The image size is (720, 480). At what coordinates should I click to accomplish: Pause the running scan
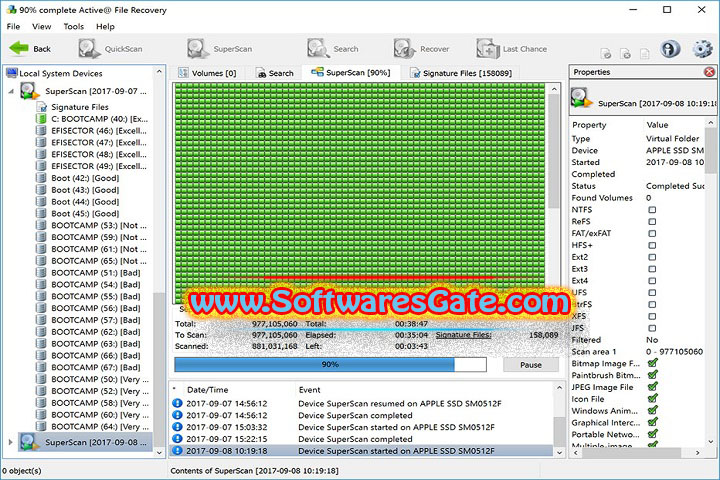pyautogui.click(x=531, y=365)
